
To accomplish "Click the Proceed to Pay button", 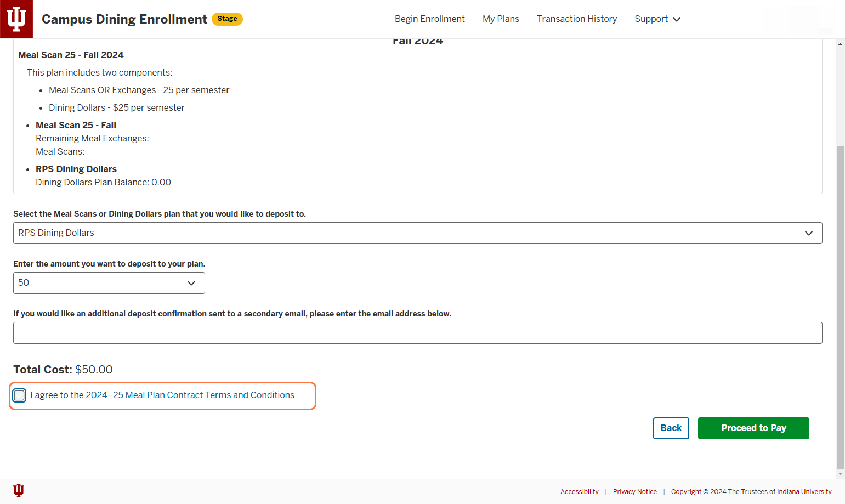I will (753, 428).
